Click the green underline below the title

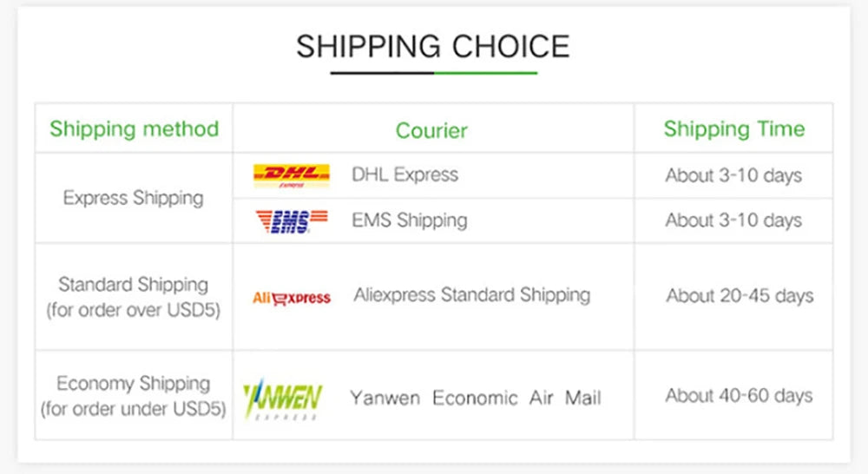486,73
